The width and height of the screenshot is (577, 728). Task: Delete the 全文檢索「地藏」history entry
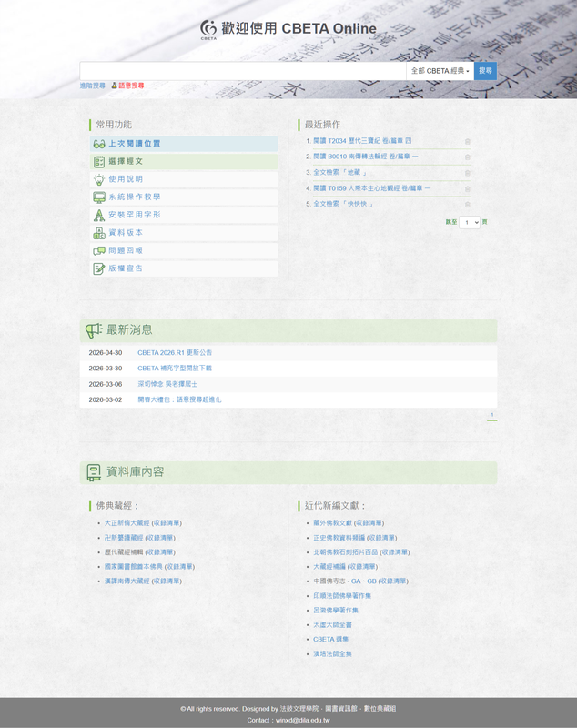tap(468, 173)
